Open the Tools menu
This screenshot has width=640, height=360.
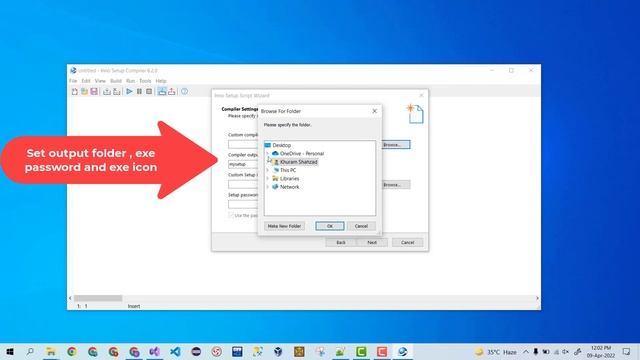click(145, 81)
